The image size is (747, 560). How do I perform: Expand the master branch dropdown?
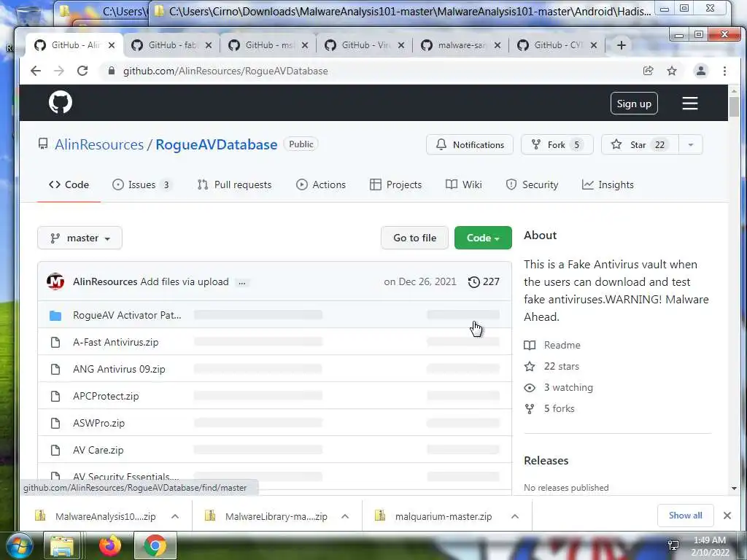coord(80,238)
